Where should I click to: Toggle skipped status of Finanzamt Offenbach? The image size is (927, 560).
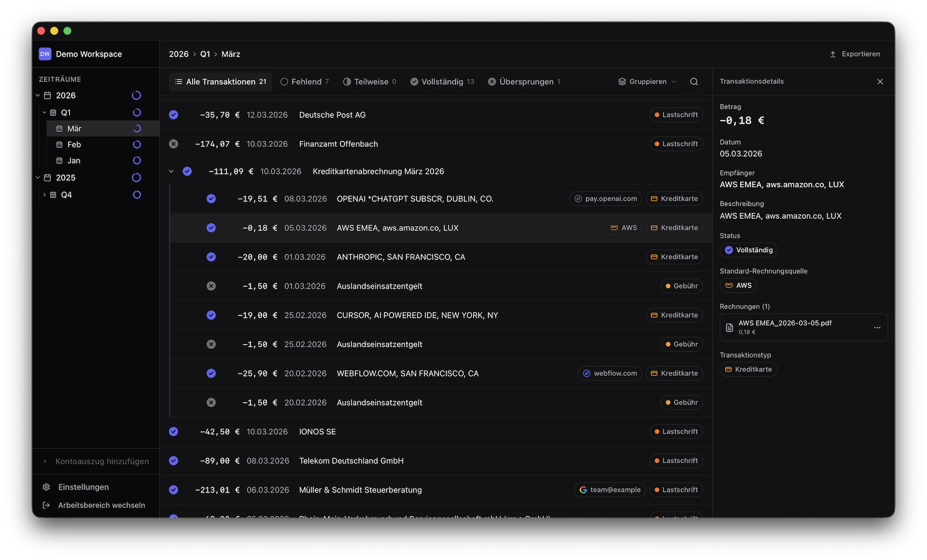(173, 144)
